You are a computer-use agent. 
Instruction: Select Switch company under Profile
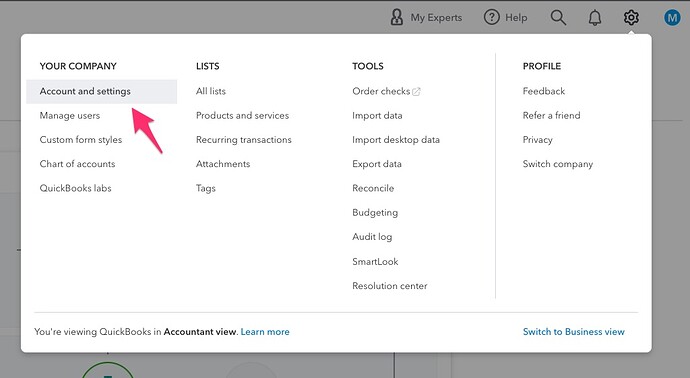[558, 164]
